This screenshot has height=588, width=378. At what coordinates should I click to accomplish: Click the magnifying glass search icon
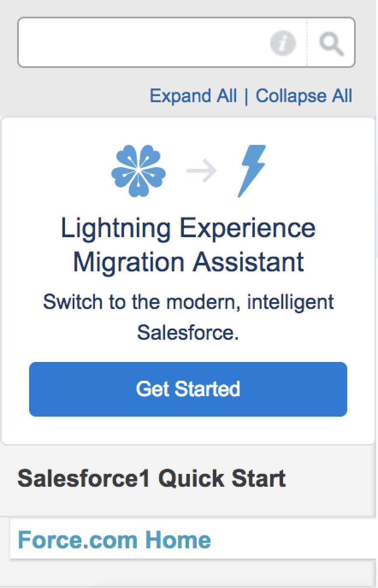coord(331,43)
